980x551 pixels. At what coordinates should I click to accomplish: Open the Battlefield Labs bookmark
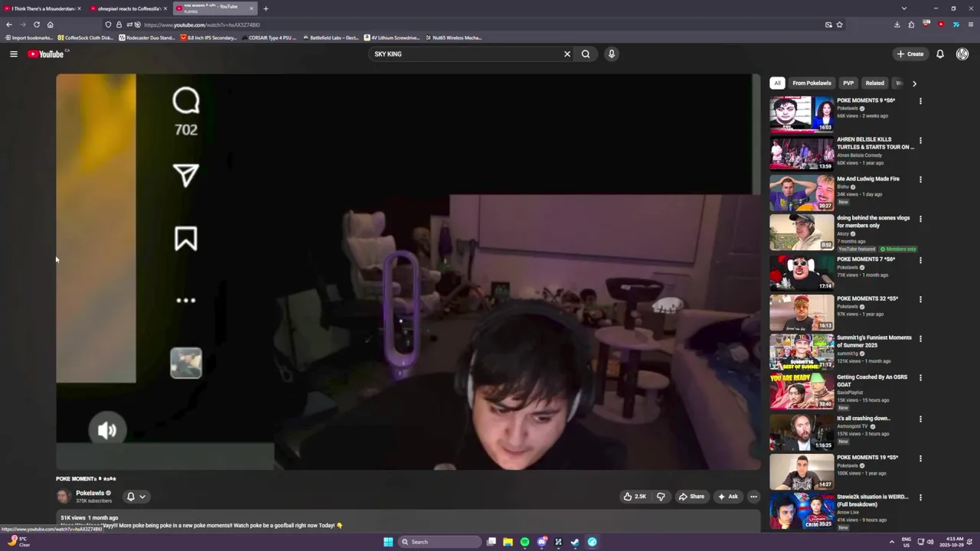[331, 37]
